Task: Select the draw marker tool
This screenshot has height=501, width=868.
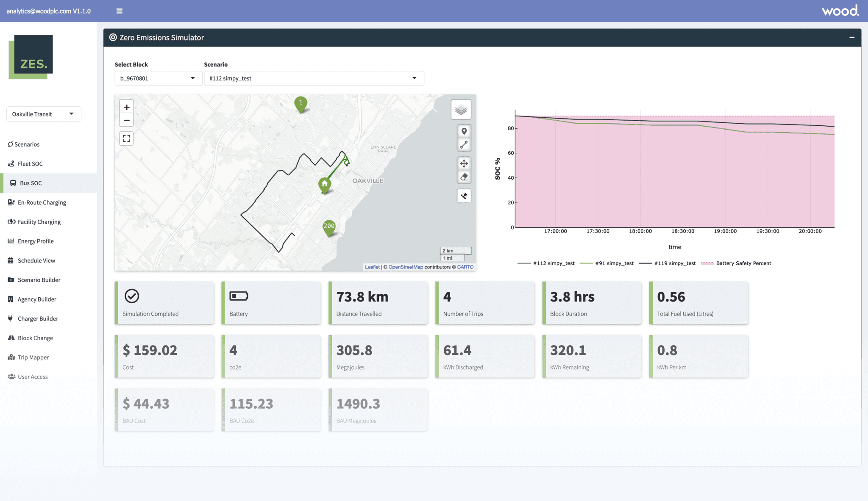Action: point(464,131)
